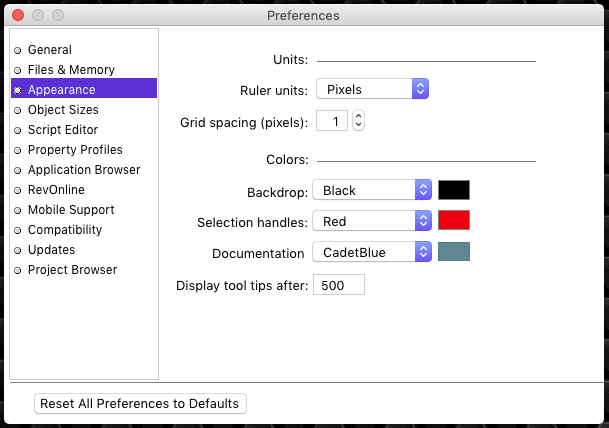Expand the Backdrop color dropdown
Image resolution: width=609 pixels, height=428 pixels.
click(x=371, y=190)
